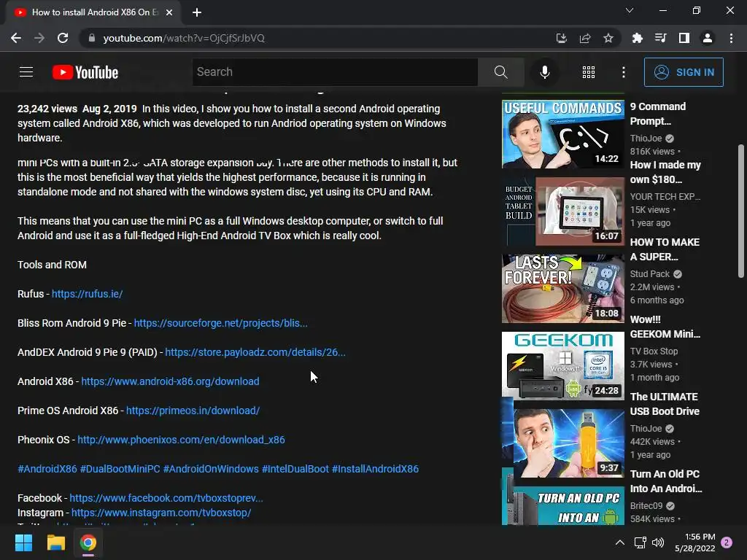Image resolution: width=747 pixels, height=560 pixels.
Task: Open the USEFUL COMMANDS video thumbnail
Action: [x=563, y=134]
